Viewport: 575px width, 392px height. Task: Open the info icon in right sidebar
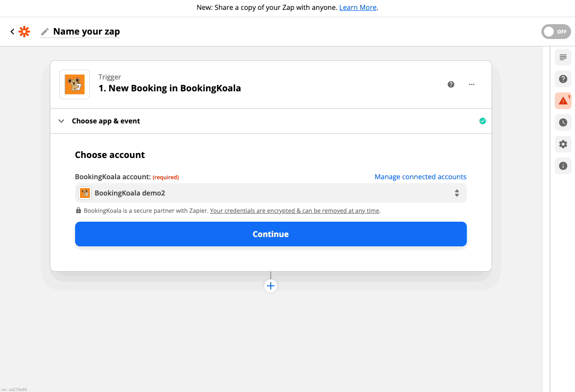(x=563, y=166)
